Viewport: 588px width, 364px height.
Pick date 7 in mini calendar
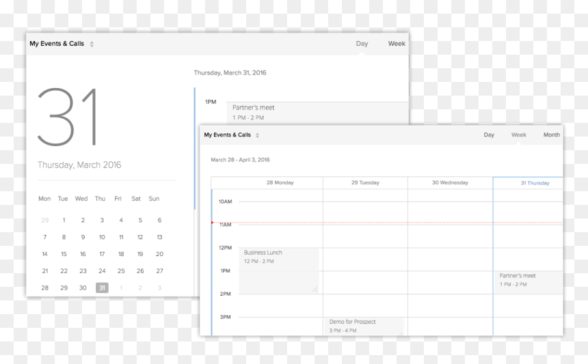45,237
